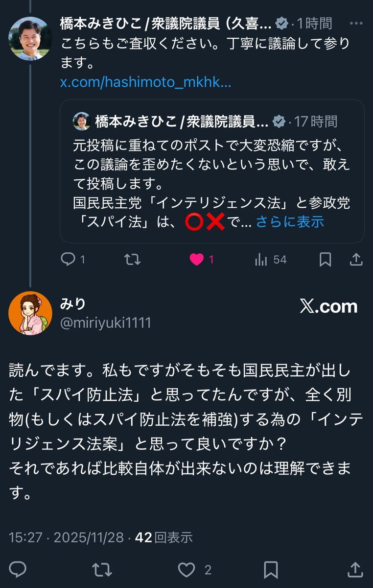Screen dimensions: 373x588
Task: Bookmark みり's post at bottom
Action: pos(271,569)
